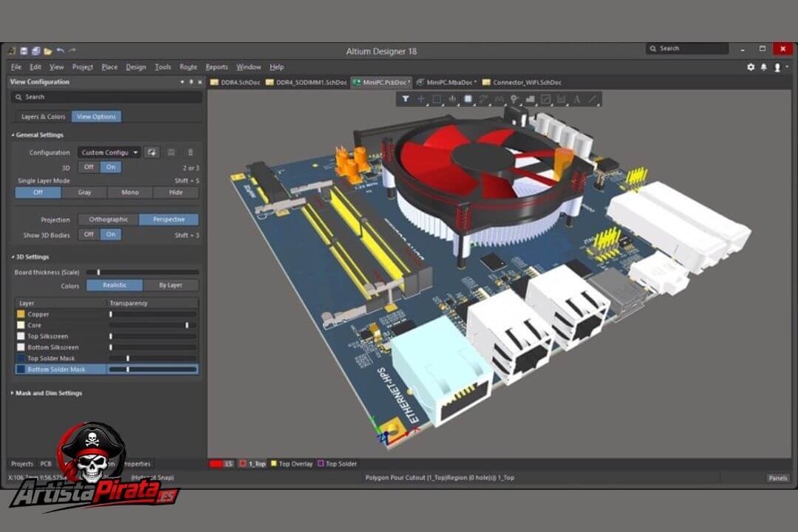The image size is (798, 532).
Task: Open the File menu
Action: pos(16,66)
